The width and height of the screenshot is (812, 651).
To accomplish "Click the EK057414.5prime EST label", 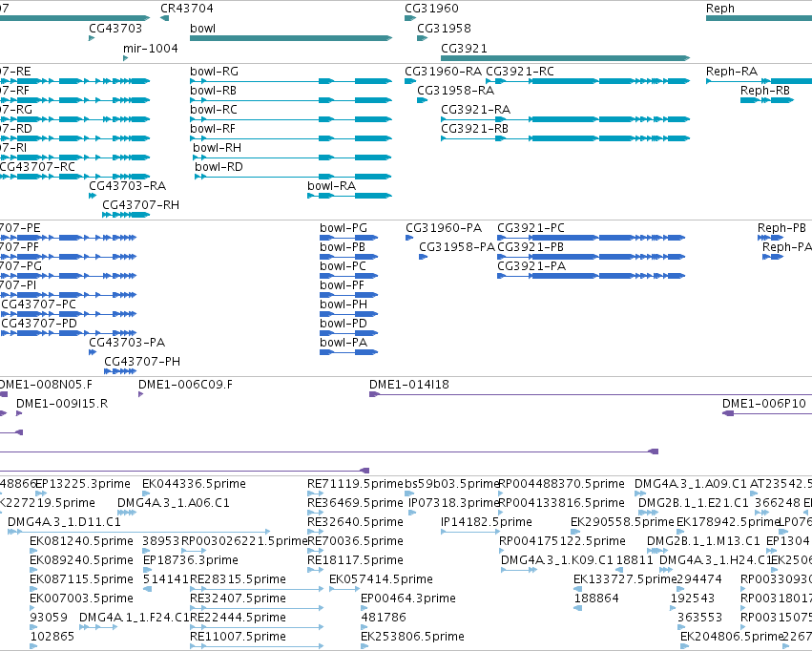I will (x=381, y=580).
